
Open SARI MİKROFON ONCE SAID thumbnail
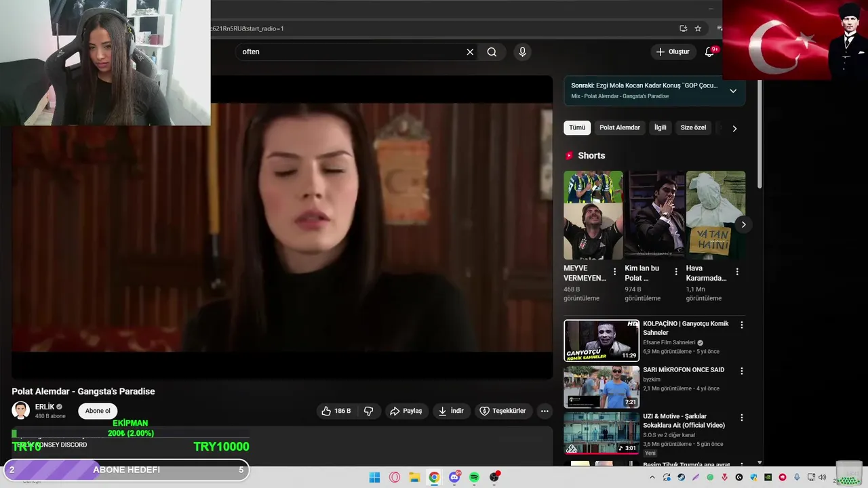(601, 387)
